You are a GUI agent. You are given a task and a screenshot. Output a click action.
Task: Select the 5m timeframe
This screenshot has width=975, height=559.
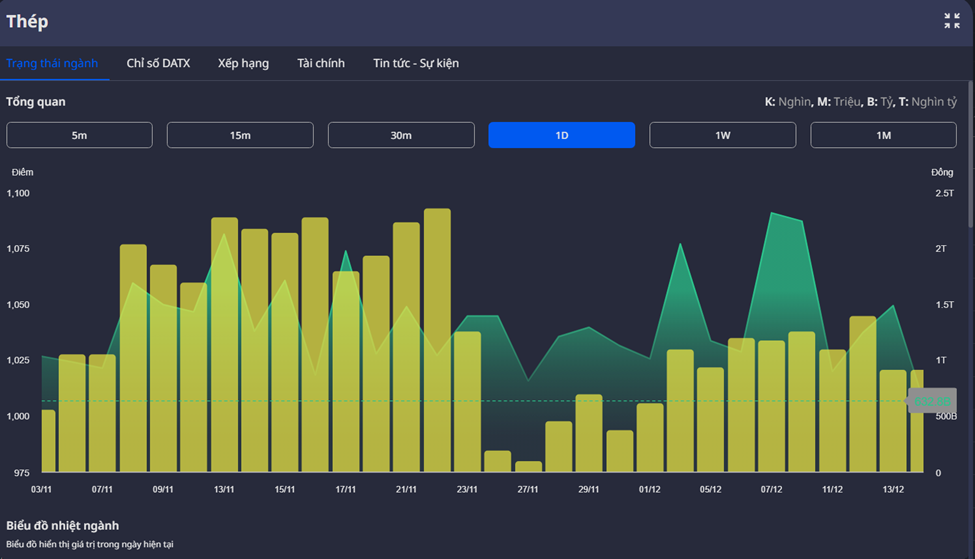coord(79,135)
